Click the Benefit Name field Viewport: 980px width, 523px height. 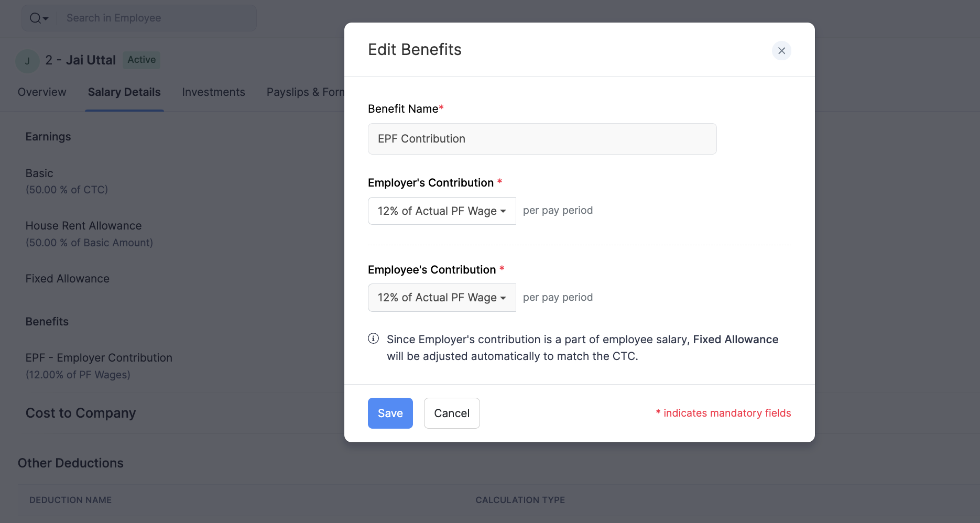click(542, 139)
